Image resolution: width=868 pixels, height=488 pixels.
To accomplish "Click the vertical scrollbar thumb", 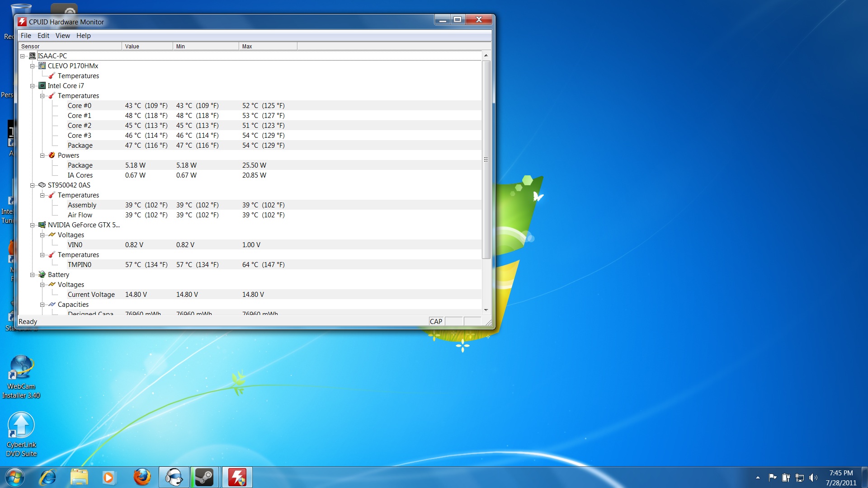I will tap(486, 160).
